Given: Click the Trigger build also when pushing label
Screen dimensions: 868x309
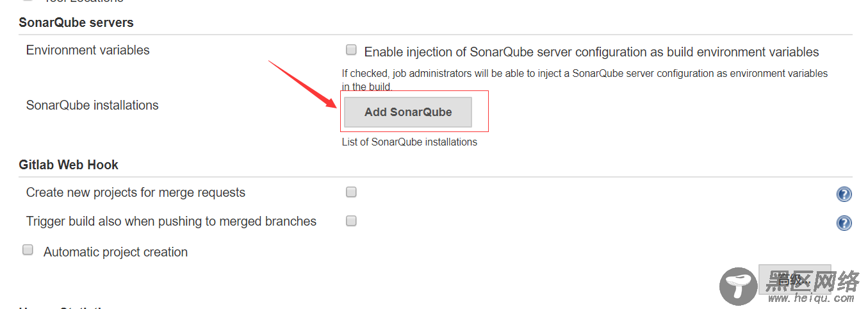Looking at the screenshot, I should (171, 221).
